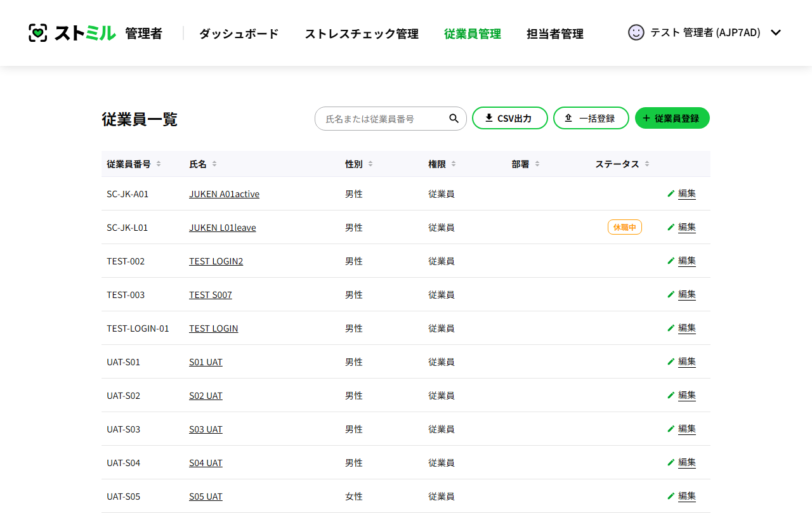Click the magnifying glass search icon
The image size is (812, 513).
tap(454, 119)
